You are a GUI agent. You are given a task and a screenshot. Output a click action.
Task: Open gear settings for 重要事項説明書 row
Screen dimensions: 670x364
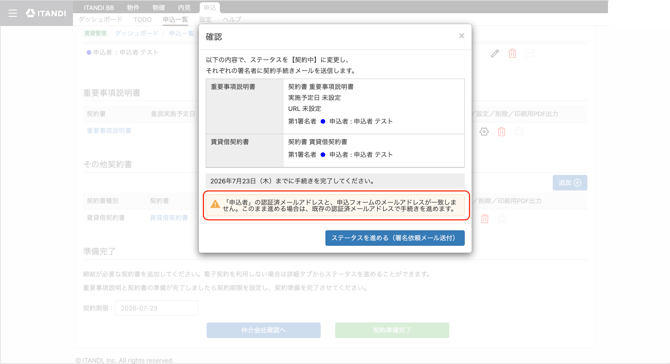[x=484, y=132]
